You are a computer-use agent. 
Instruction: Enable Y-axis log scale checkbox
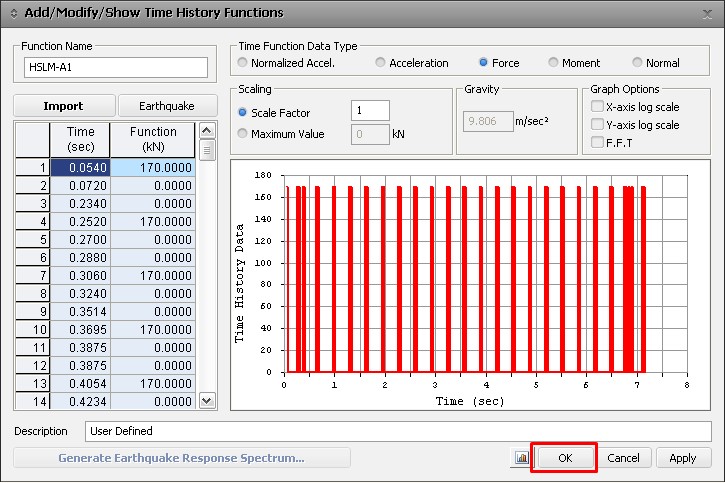(597, 125)
